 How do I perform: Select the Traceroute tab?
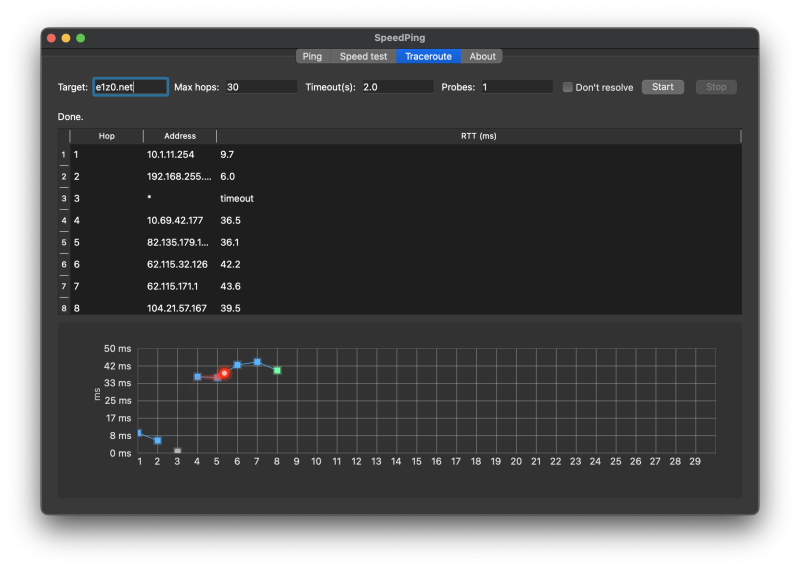(428, 56)
